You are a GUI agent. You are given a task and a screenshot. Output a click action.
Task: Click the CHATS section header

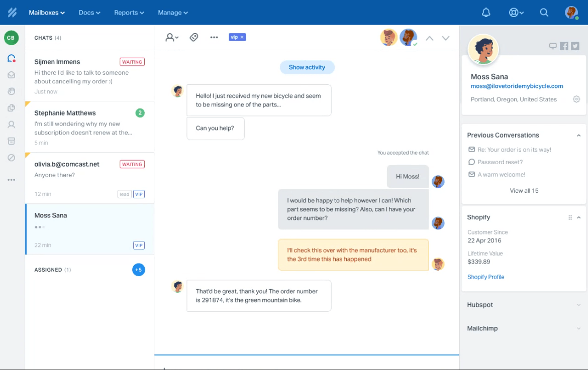coord(48,38)
